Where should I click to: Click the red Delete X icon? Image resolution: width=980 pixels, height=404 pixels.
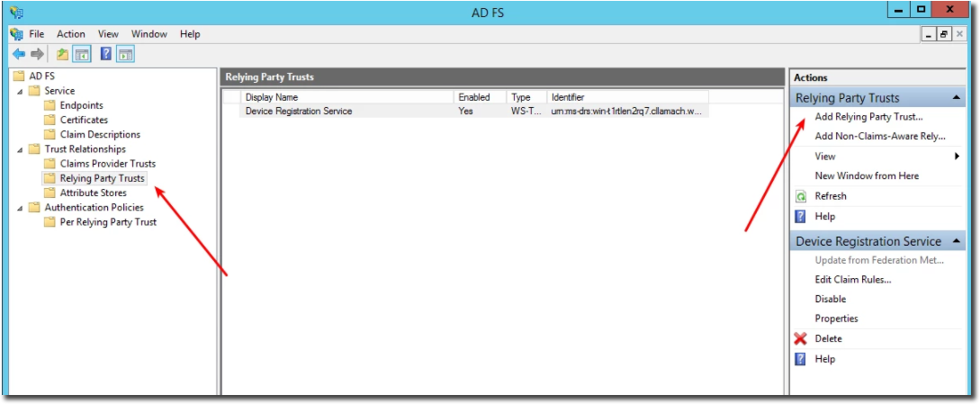pos(801,339)
